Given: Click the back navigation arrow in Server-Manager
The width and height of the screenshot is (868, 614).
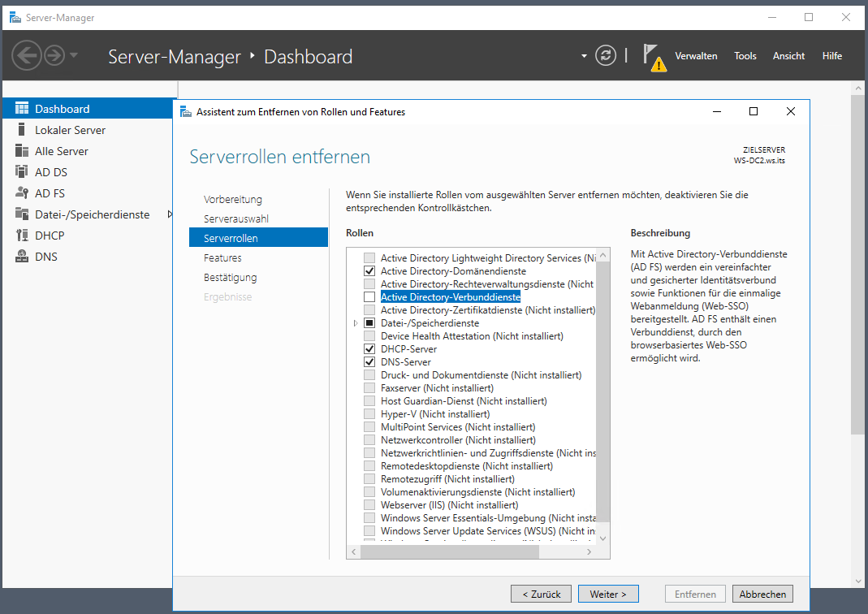Looking at the screenshot, I should (27, 55).
